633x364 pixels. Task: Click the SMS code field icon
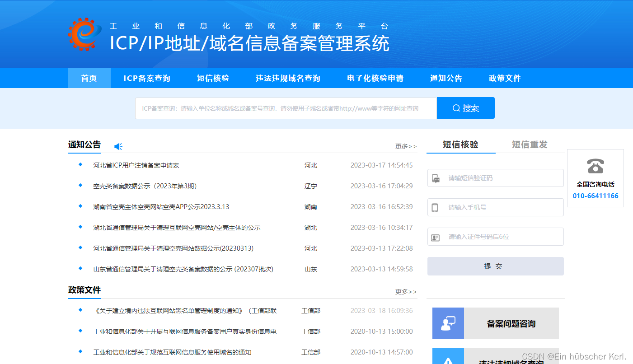(x=436, y=178)
